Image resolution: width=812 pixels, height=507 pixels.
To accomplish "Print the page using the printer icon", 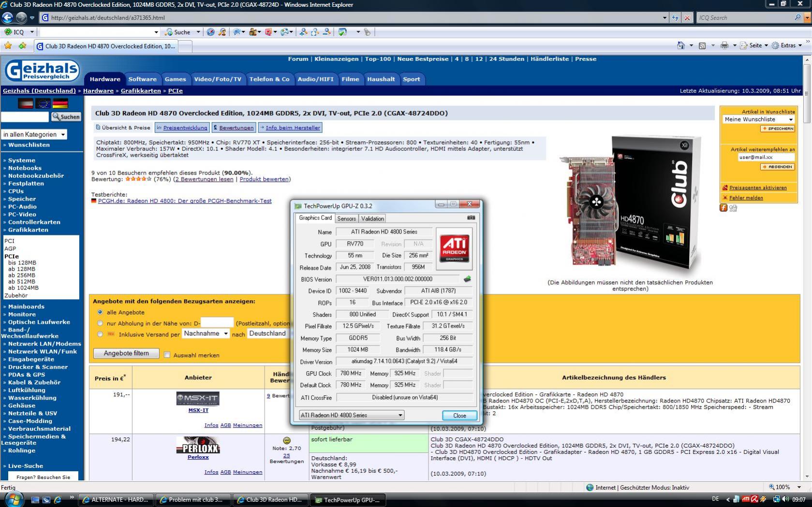I will point(724,45).
